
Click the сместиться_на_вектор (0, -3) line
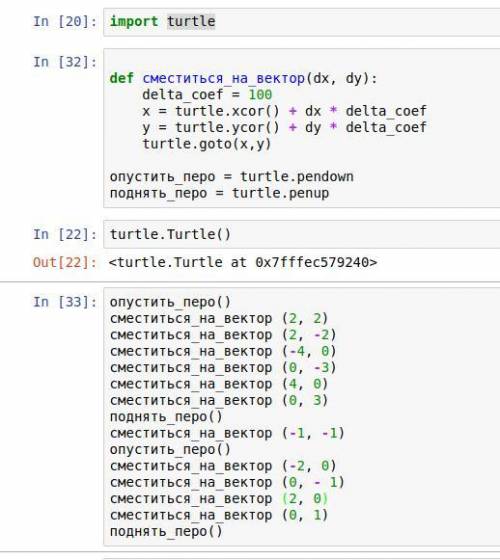(x=223, y=368)
